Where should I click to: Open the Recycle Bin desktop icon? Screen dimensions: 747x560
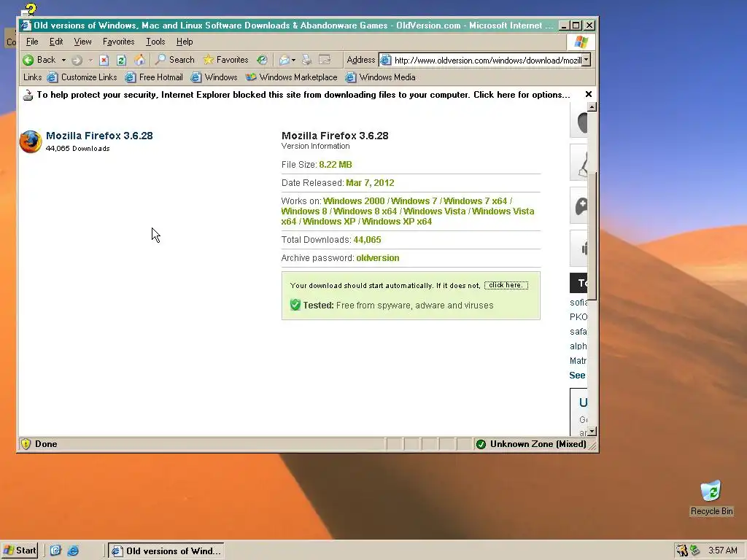711,497
